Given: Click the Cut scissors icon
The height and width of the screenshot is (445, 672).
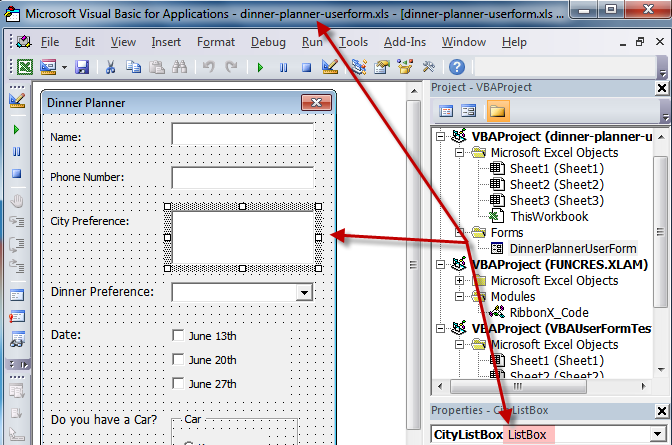Looking at the screenshot, I should (x=109, y=67).
